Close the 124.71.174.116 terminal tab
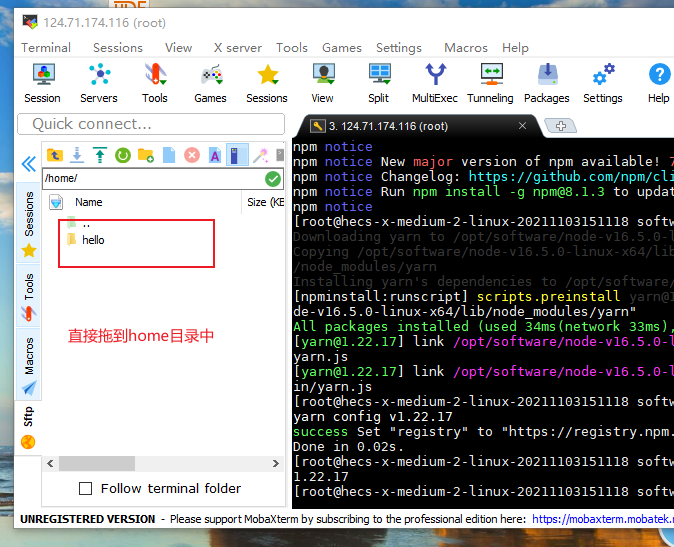 coord(522,125)
